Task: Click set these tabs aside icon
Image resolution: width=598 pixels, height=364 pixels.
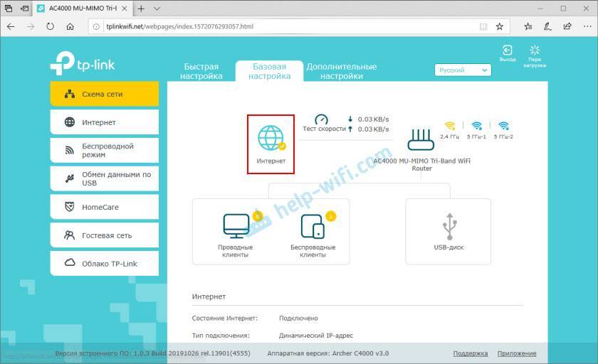Action: (x=24, y=9)
